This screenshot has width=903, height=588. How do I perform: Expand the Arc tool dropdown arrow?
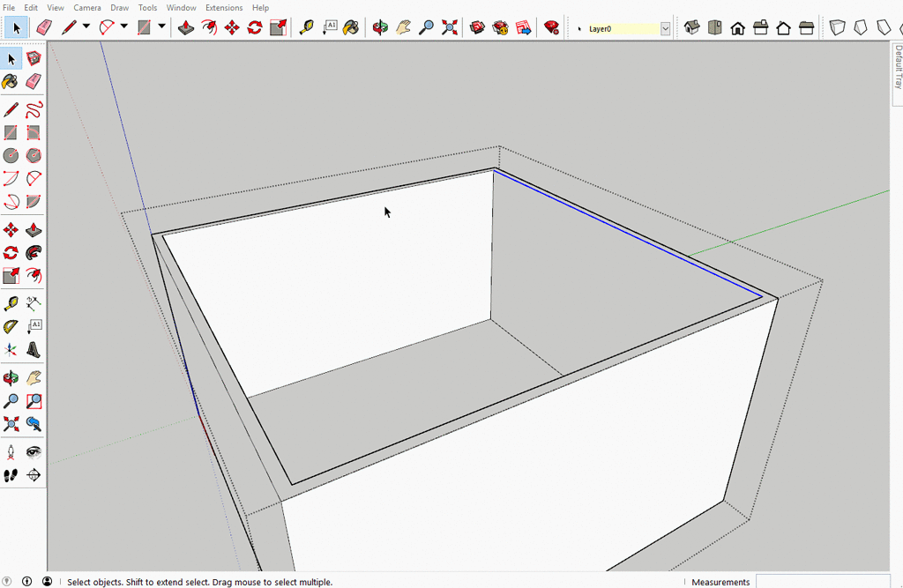click(x=122, y=26)
